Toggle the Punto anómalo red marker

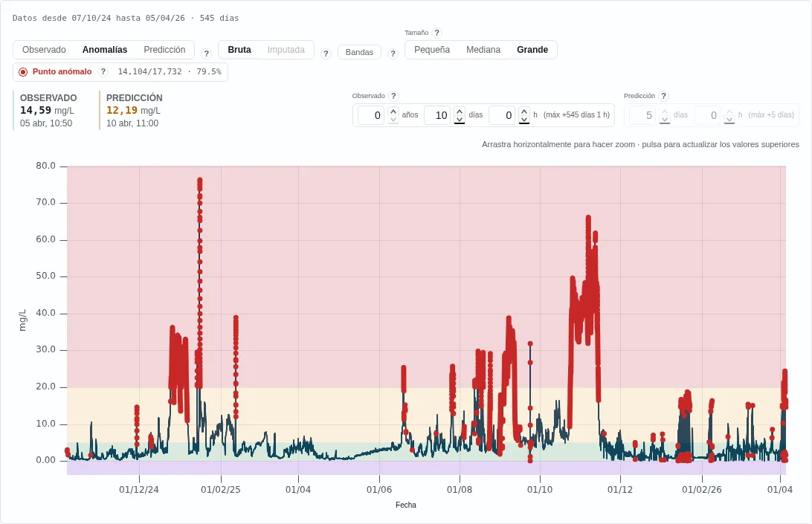[23, 72]
